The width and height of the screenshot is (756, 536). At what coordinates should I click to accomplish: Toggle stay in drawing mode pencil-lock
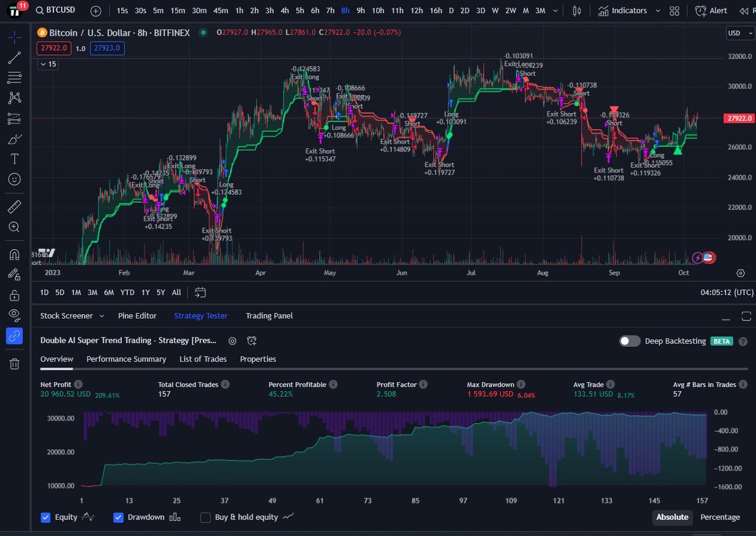click(x=14, y=274)
